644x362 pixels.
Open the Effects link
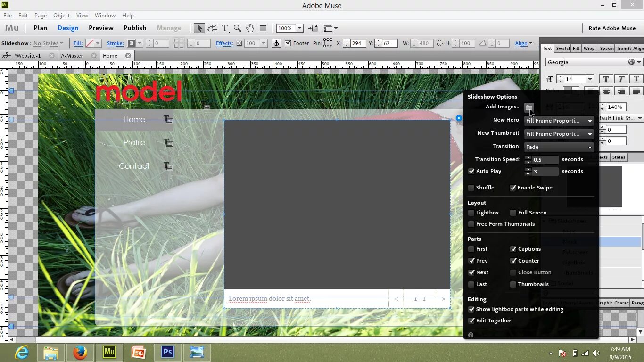tap(224, 43)
